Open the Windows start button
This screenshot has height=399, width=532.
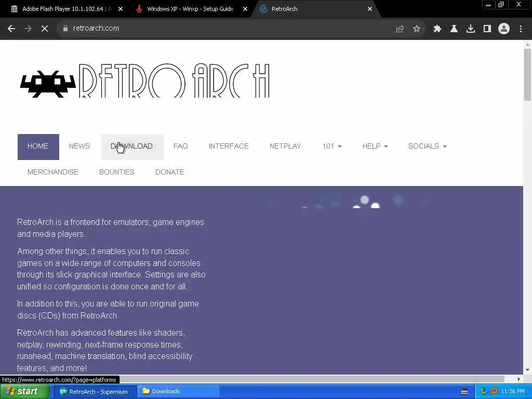[x=24, y=392]
